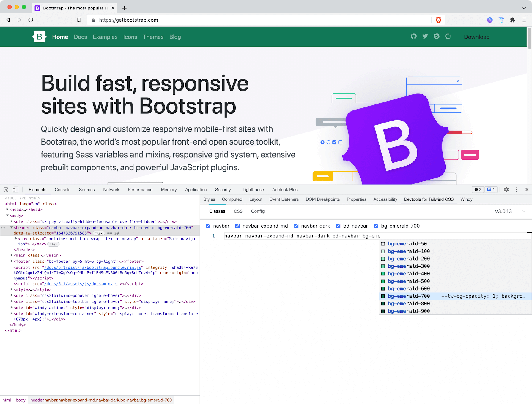The width and height of the screenshot is (532, 404).
Task: Collapse the body element
Action: pyautogui.click(x=7, y=216)
